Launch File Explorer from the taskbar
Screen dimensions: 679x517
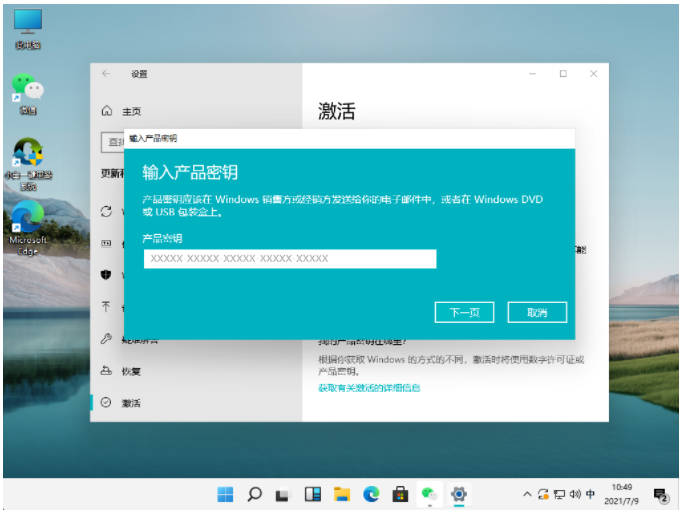[342, 494]
